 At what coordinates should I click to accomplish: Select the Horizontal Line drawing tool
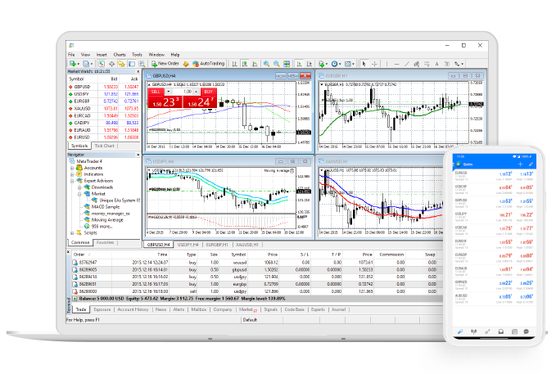[x=397, y=64]
